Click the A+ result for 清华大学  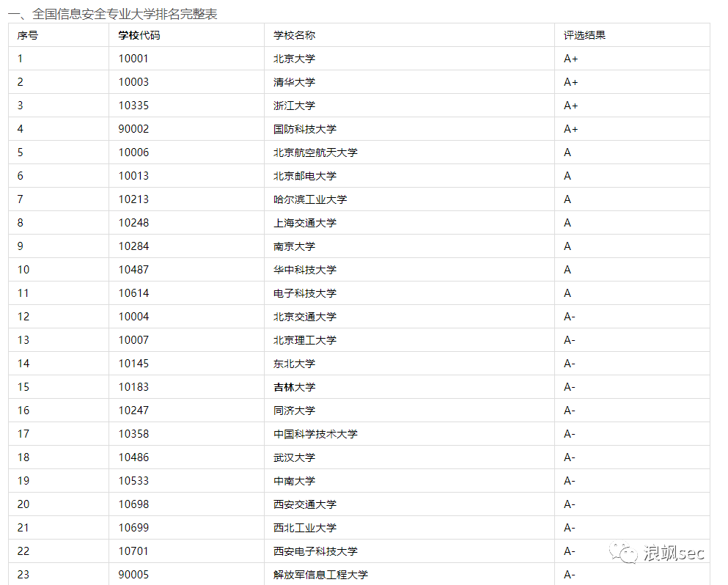(x=570, y=82)
